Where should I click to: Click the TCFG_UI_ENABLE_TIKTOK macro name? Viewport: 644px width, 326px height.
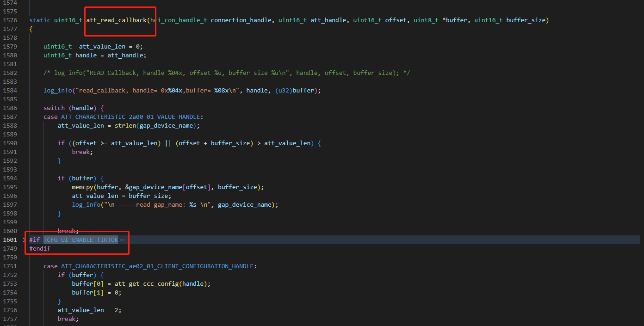[80, 240]
